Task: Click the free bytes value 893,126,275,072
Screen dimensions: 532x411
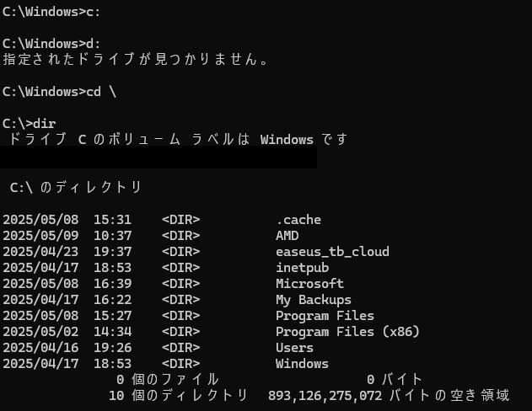Action: pos(325,395)
